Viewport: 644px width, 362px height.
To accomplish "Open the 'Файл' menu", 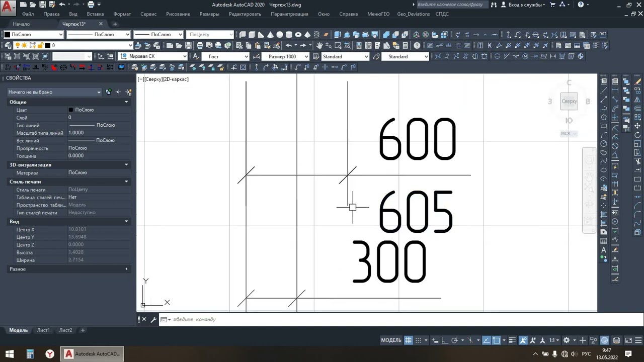I will (28, 14).
